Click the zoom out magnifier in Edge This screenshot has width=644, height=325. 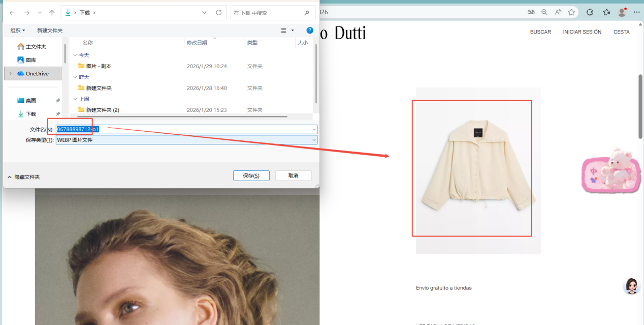(544, 12)
